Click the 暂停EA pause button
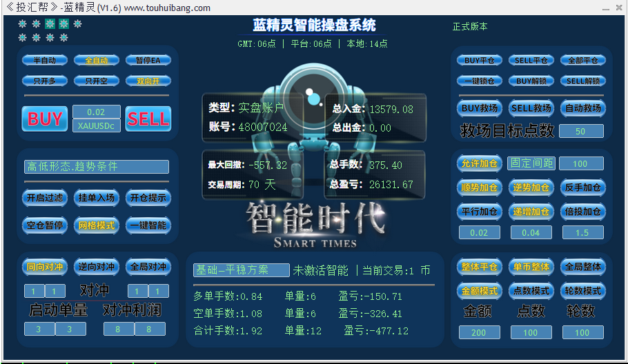The width and height of the screenshot is (628, 364). (x=148, y=61)
